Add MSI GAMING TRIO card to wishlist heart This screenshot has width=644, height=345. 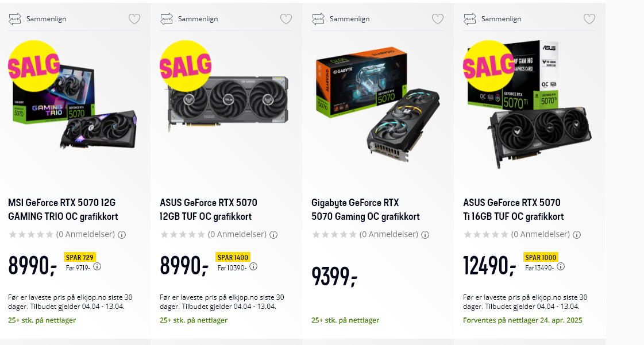pyautogui.click(x=134, y=19)
